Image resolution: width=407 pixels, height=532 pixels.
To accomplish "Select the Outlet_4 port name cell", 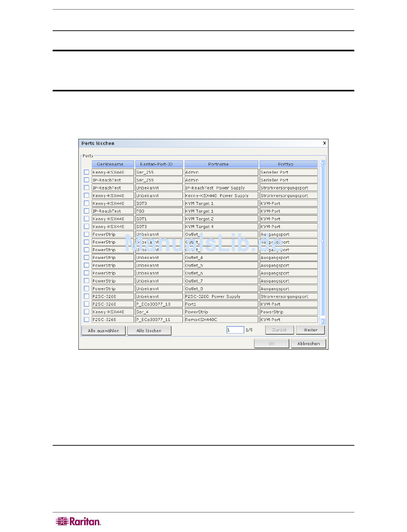I will (221, 258).
